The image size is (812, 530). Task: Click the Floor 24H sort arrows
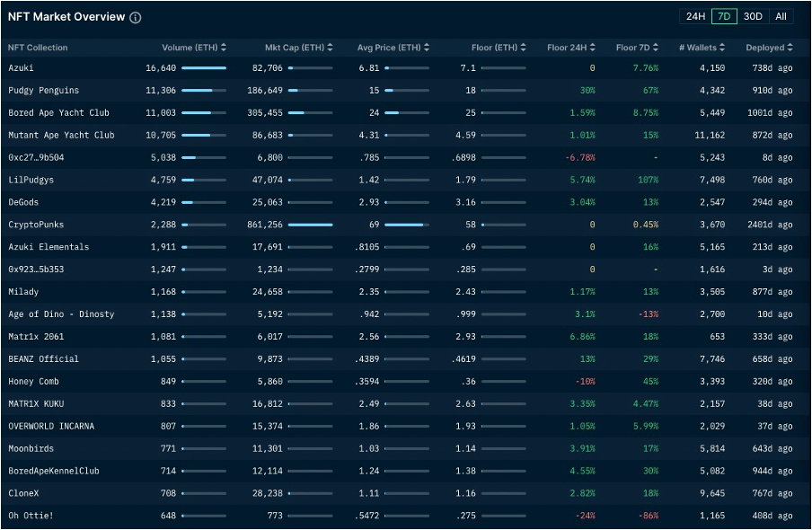tap(592, 48)
